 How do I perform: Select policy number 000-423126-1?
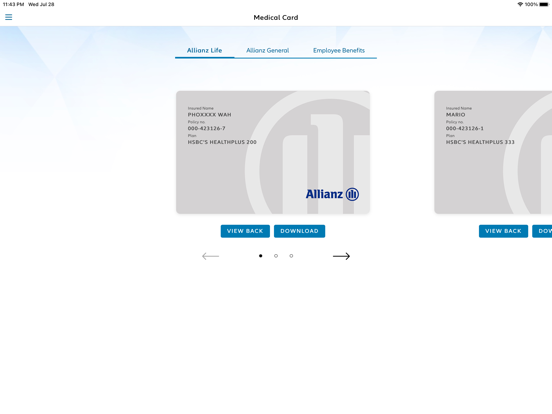465,128
